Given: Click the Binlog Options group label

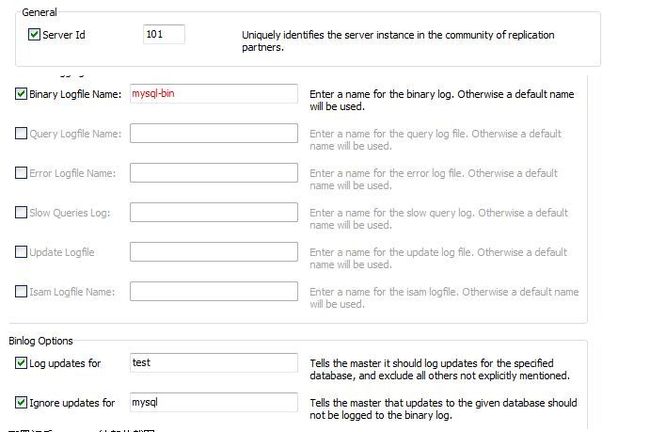Looking at the screenshot, I should coord(41,341).
